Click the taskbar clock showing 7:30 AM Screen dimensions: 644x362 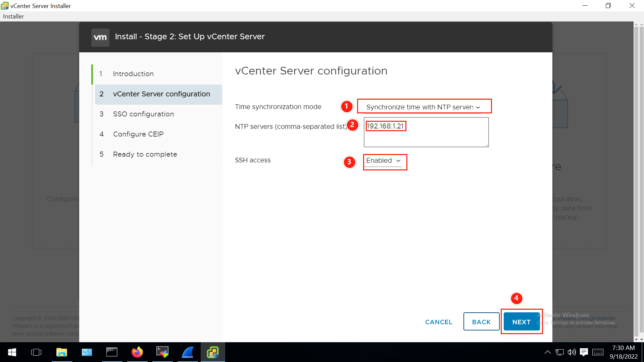pos(624,352)
